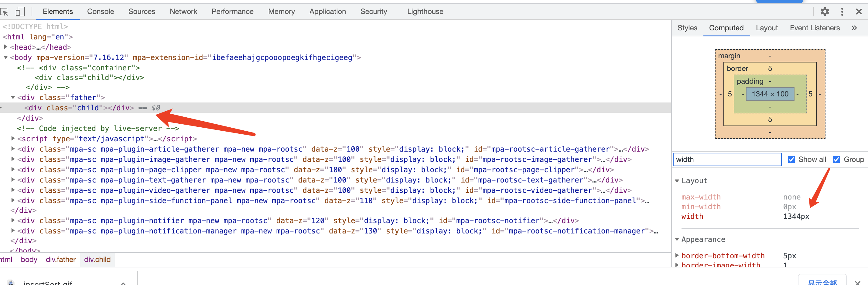Close the downloads bar
Screen dimensions: 868x285
[858, 282]
